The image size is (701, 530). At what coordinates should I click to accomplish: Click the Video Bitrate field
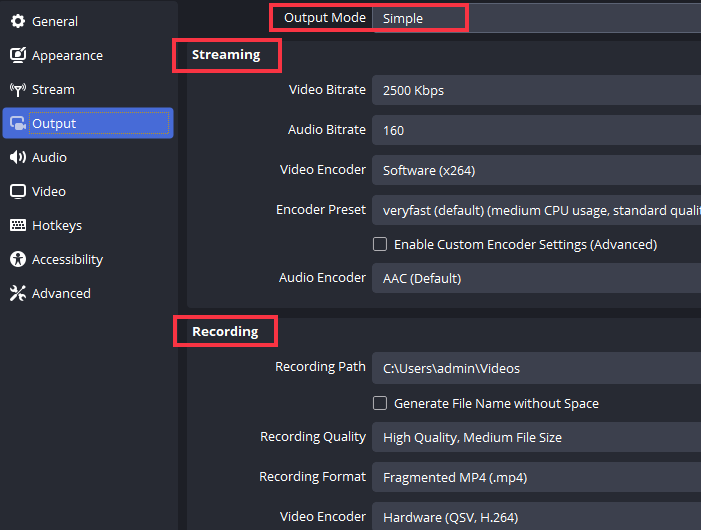tap(535, 90)
